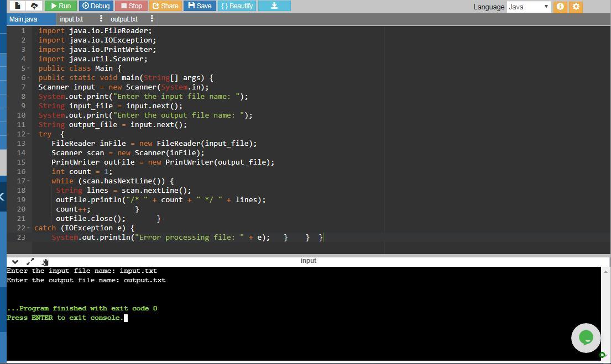Viewport: 611px width, 364px height.
Task: Open the Language dropdown showing Java
Action: [528, 7]
